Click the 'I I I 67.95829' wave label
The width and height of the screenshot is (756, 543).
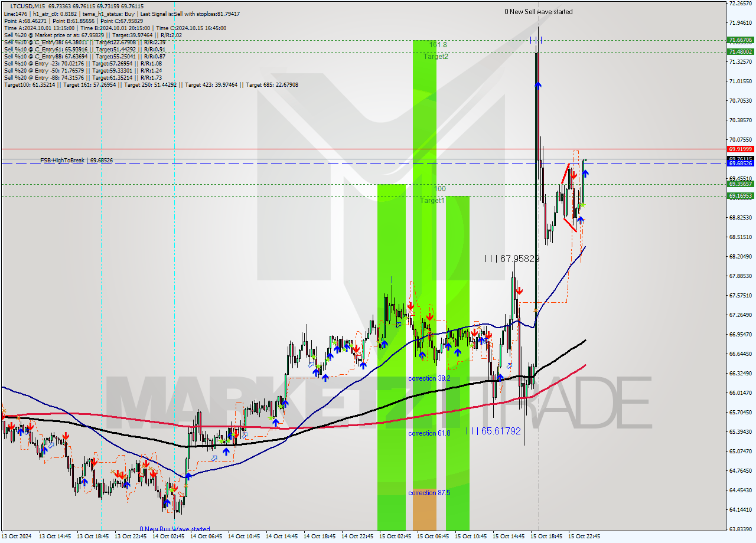512,259
